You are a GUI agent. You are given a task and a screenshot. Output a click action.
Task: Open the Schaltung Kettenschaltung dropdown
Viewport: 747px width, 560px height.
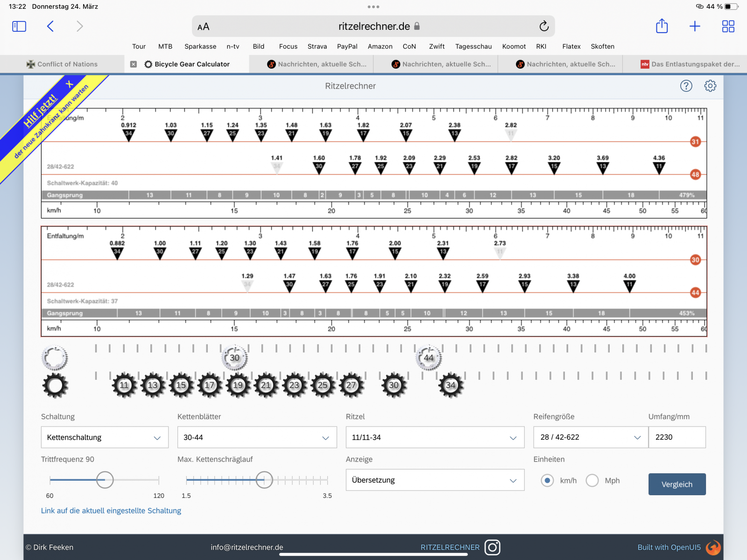105,437
